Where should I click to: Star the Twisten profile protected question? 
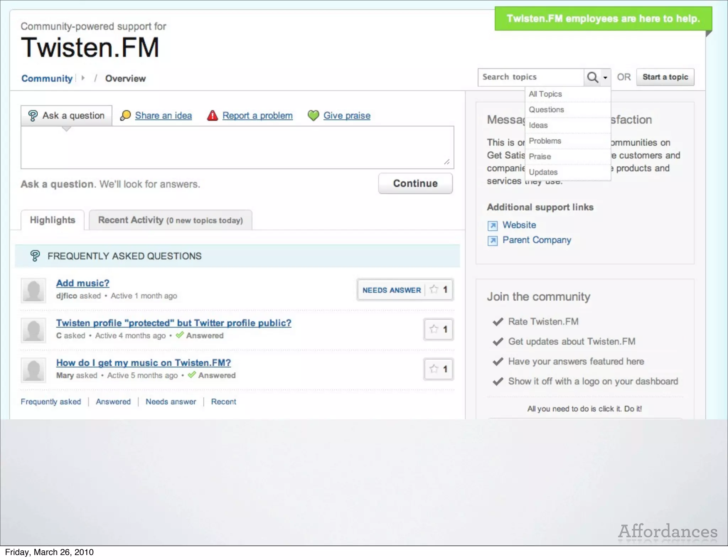click(x=434, y=329)
